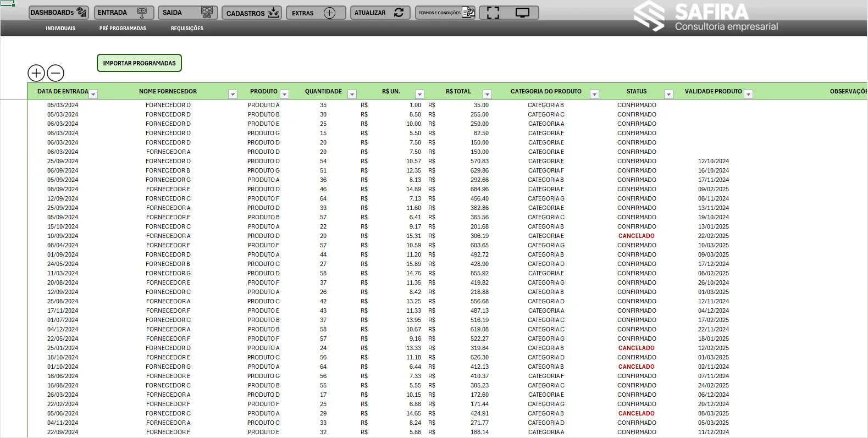Click the entry date 15/10/2024
Viewport: 868px width, 438px height.
pyautogui.click(x=63, y=226)
